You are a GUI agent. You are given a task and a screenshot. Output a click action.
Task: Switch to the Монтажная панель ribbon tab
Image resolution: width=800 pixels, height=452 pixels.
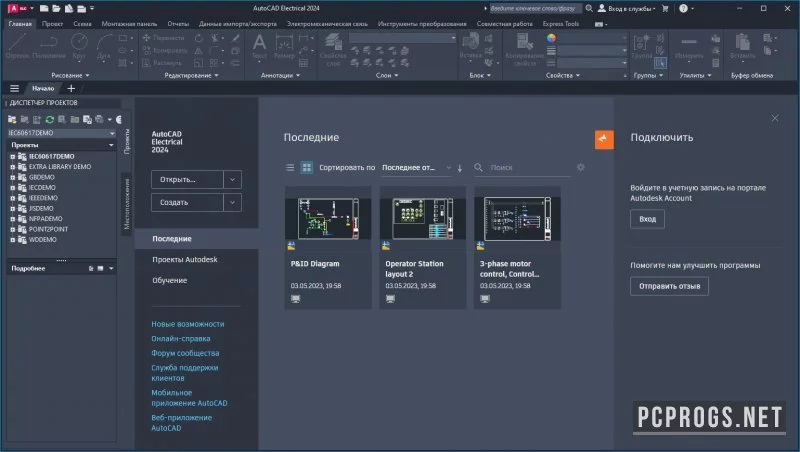pos(129,24)
